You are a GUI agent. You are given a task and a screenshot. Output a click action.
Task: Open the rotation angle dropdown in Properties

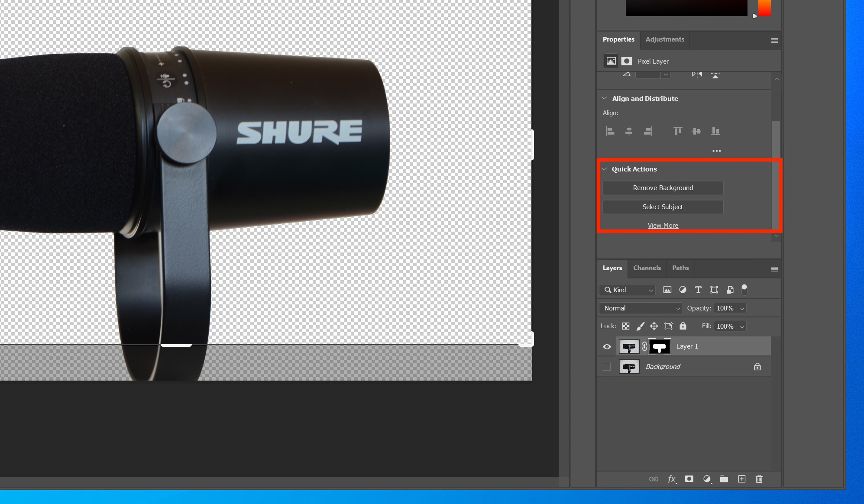point(666,74)
